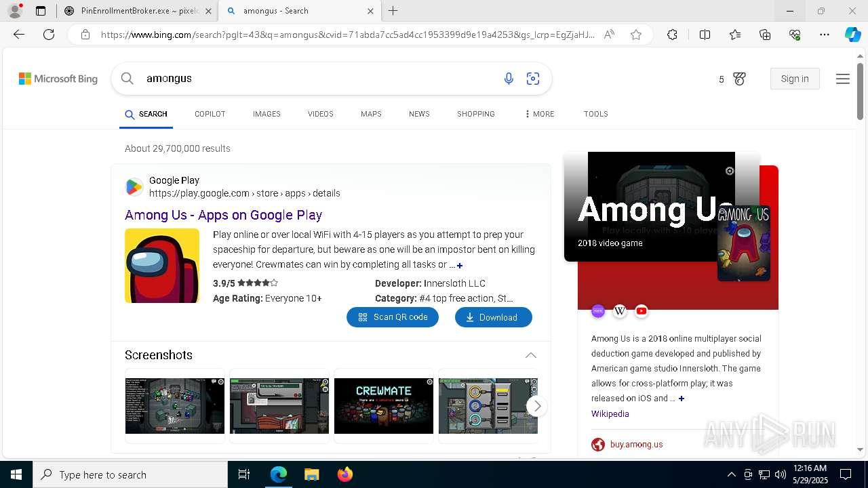
Task: Open Copilot sidebar icon
Action: pos(852,35)
